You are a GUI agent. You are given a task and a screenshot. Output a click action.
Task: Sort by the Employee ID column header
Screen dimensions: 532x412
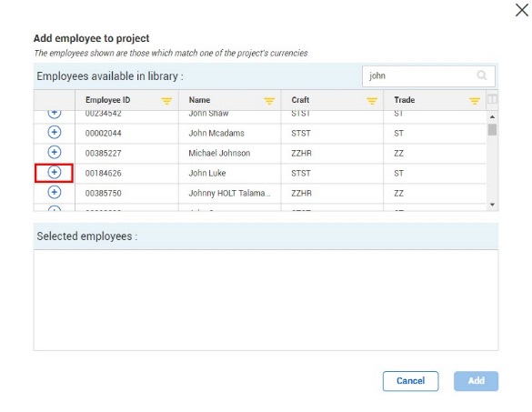(x=108, y=100)
